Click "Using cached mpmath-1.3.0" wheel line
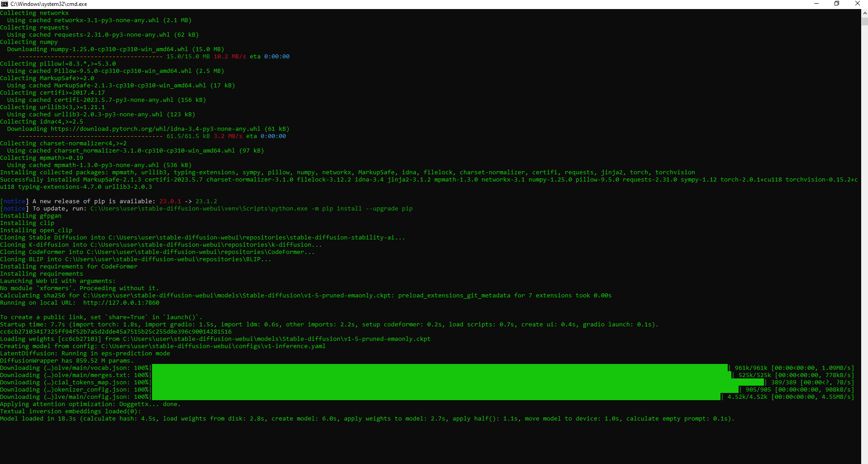 click(x=100, y=165)
